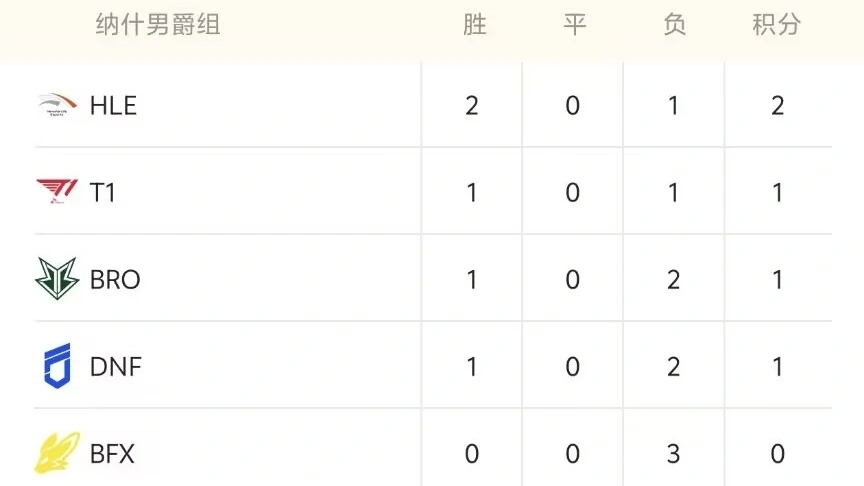Click the 纳什男爵组 group header
Screen dimensions: 864x486
pos(158,25)
